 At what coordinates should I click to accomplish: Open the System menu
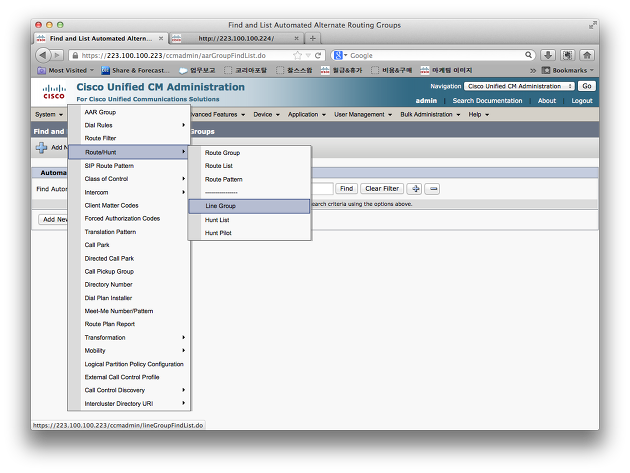click(x=49, y=115)
